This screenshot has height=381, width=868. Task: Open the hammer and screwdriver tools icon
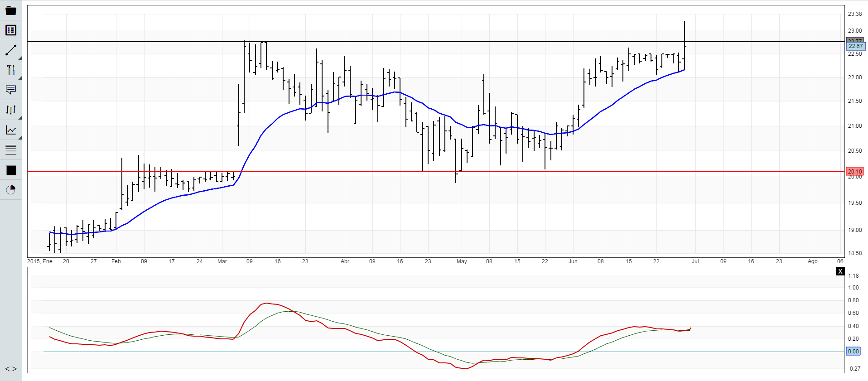11,70
